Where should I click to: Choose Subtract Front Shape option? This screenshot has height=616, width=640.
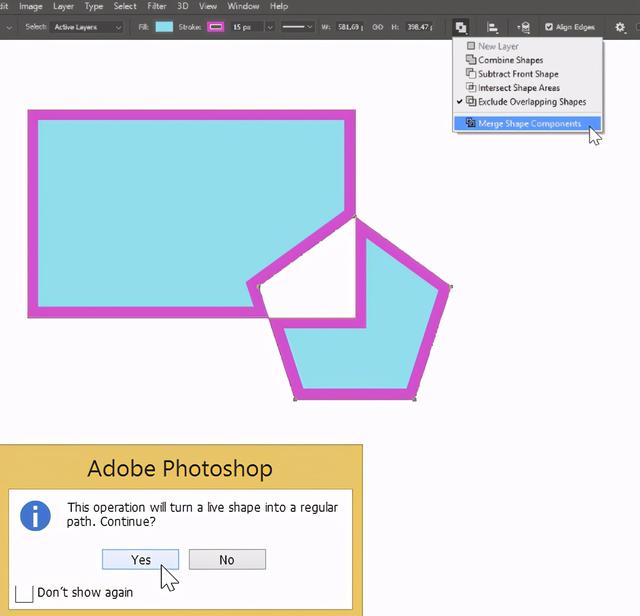(527, 74)
